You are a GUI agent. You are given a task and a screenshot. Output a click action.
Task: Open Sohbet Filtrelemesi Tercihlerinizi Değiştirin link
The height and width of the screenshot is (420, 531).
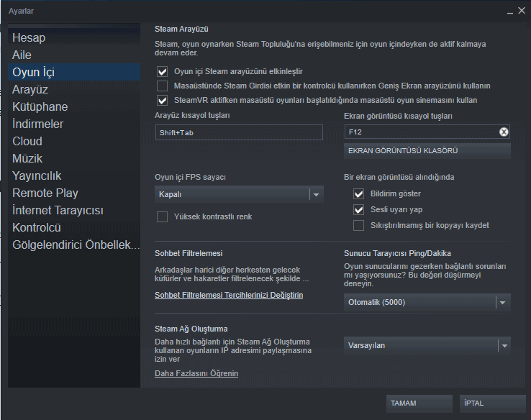(x=229, y=296)
